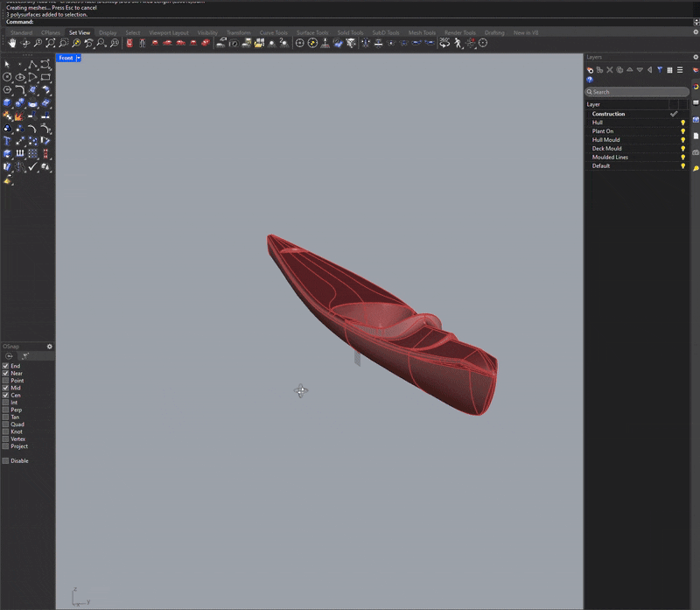The image size is (700, 610).
Task: Enable the Point object snap checkbox
Action: tap(6, 381)
